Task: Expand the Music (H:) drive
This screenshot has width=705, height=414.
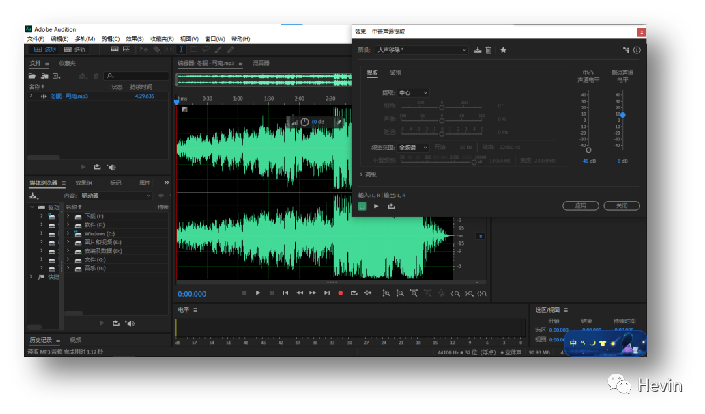Action: click(68, 268)
